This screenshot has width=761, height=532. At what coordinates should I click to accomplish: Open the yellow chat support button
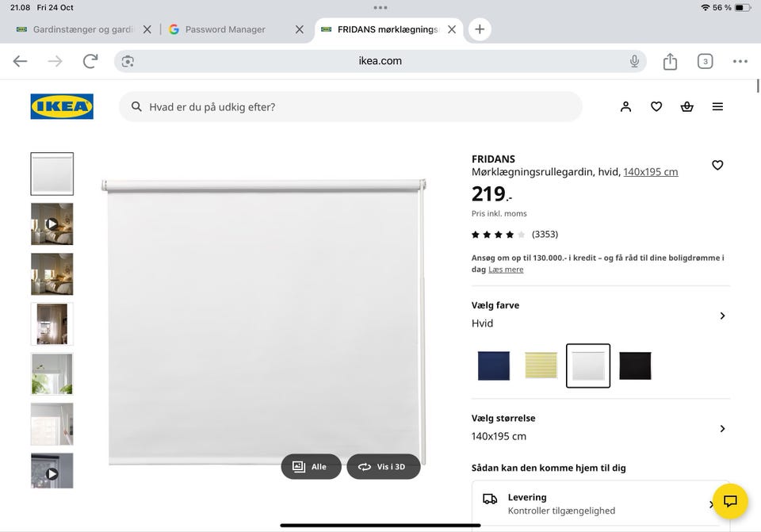pos(730,501)
